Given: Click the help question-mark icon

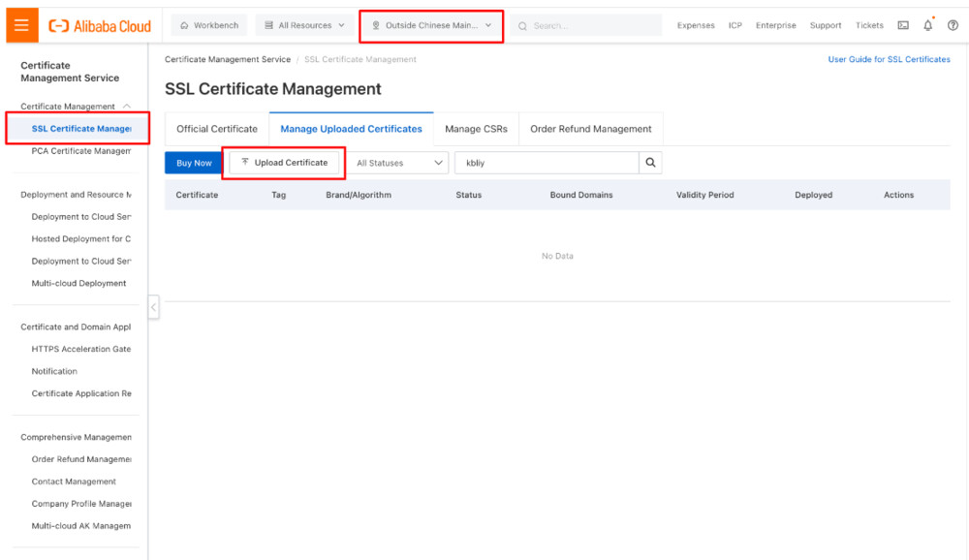Looking at the screenshot, I should pos(951,25).
